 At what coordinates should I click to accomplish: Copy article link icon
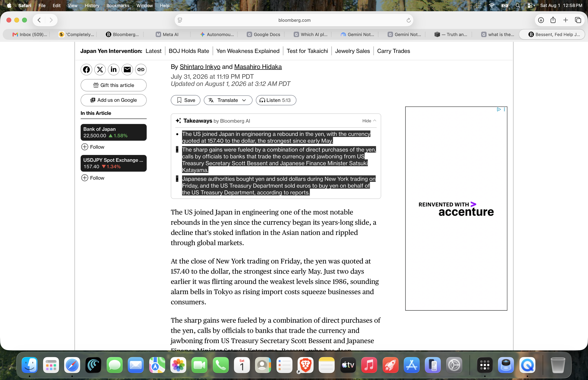coord(141,70)
